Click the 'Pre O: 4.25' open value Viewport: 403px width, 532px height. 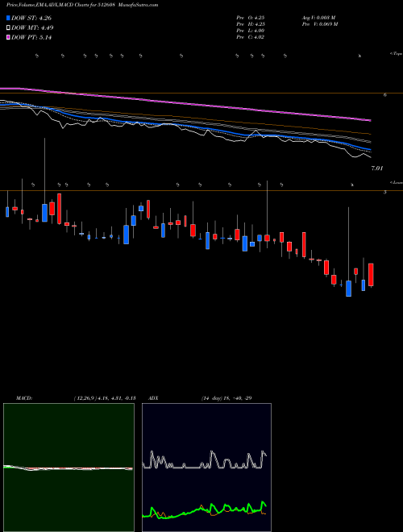(251, 18)
